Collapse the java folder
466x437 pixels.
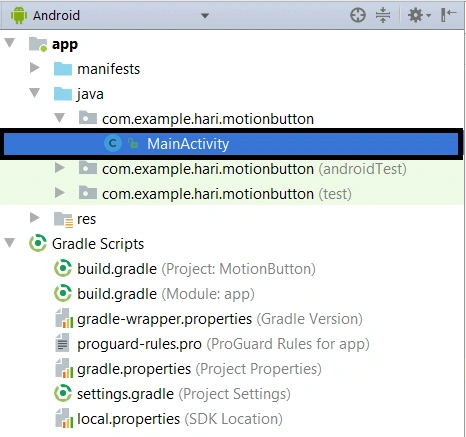pos(35,93)
